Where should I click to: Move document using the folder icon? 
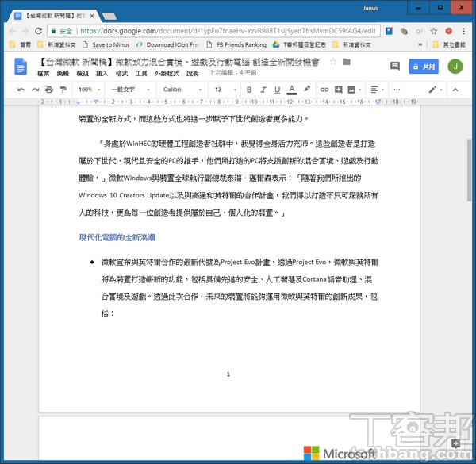click(x=347, y=62)
